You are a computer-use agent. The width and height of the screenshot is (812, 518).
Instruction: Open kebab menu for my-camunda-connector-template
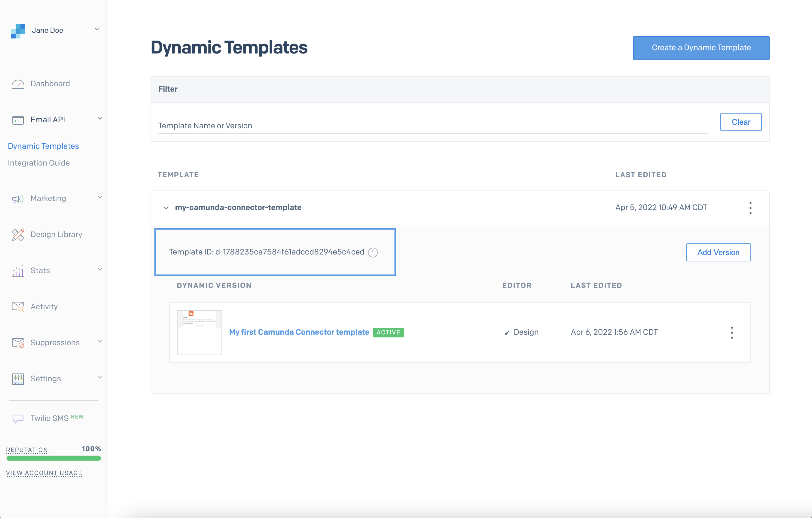[750, 208]
